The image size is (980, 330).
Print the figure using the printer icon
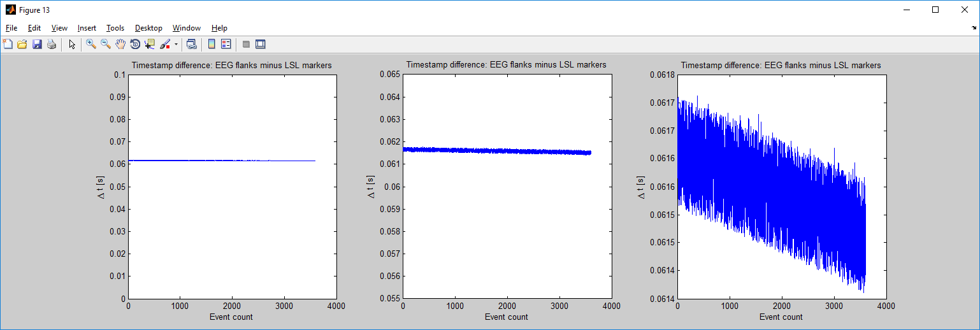click(51, 44)
